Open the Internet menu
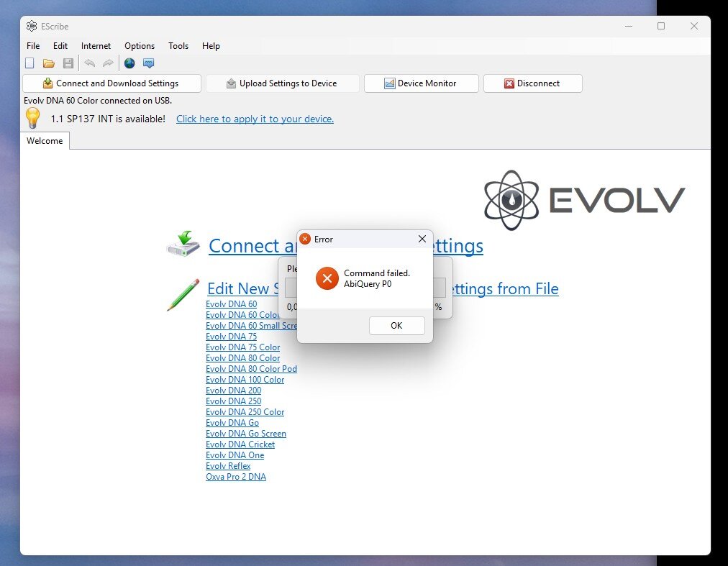Viewport: 728px width, 566px height. 96,46
